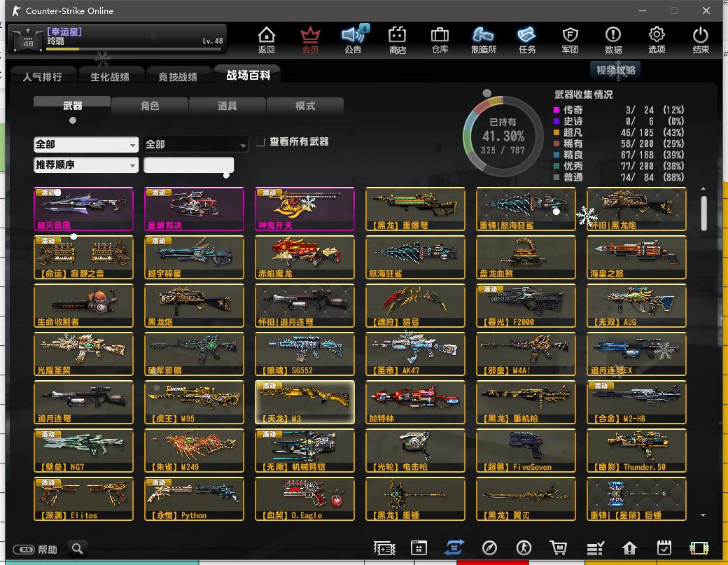
Task: Check the 查看所有武器 checkbox
Action: coord(261,141)
